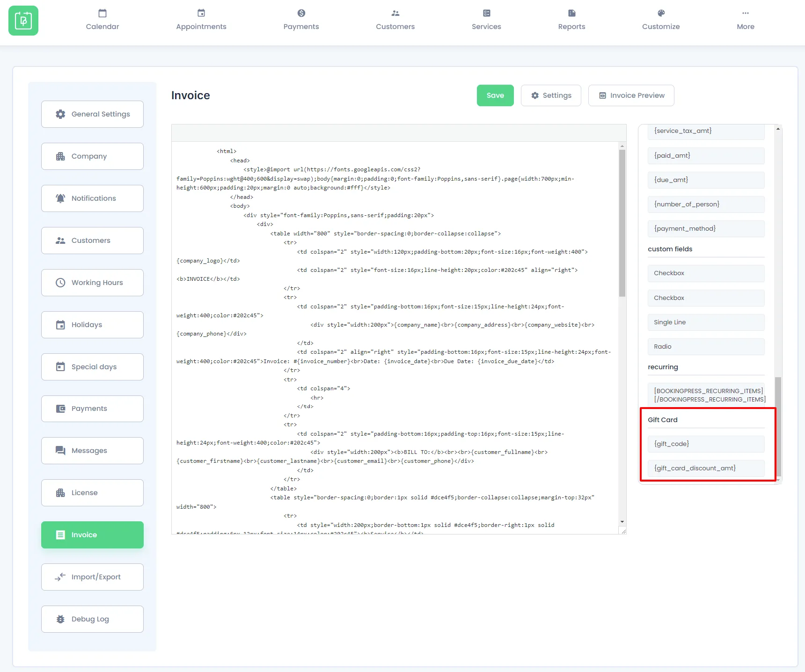Click the Reports icon in header
This screenshot has height=672, width=805.
pos(571,13)
